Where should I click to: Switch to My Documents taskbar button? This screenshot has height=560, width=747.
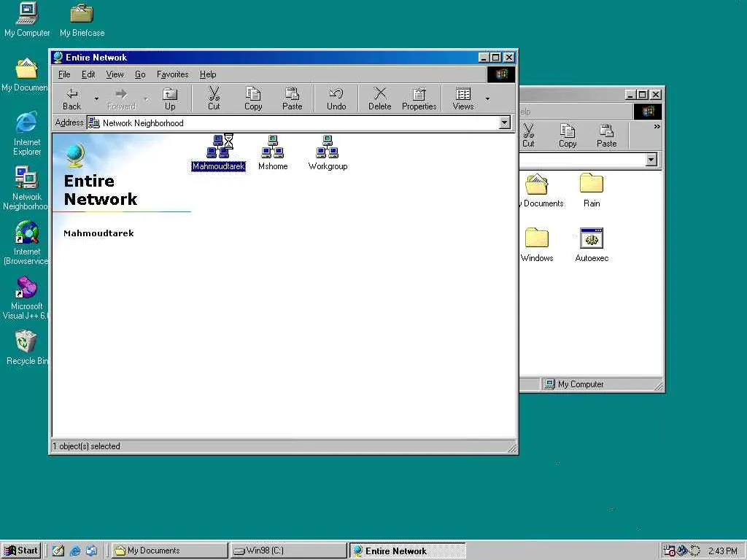169,551
